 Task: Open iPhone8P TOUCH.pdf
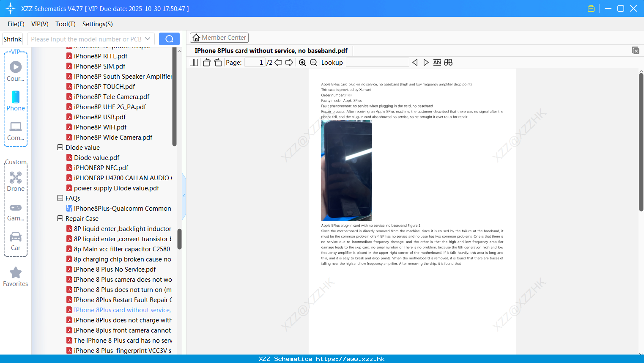104,86
